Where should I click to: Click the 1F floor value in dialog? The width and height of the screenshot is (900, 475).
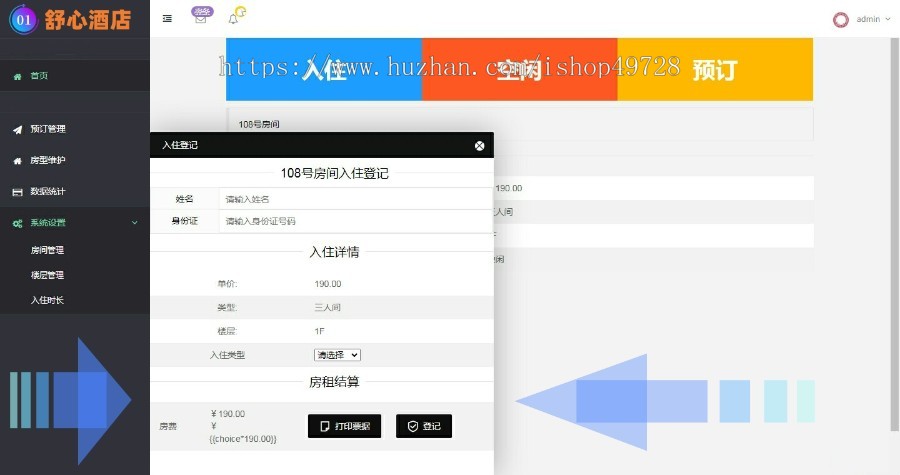point(319,331)
